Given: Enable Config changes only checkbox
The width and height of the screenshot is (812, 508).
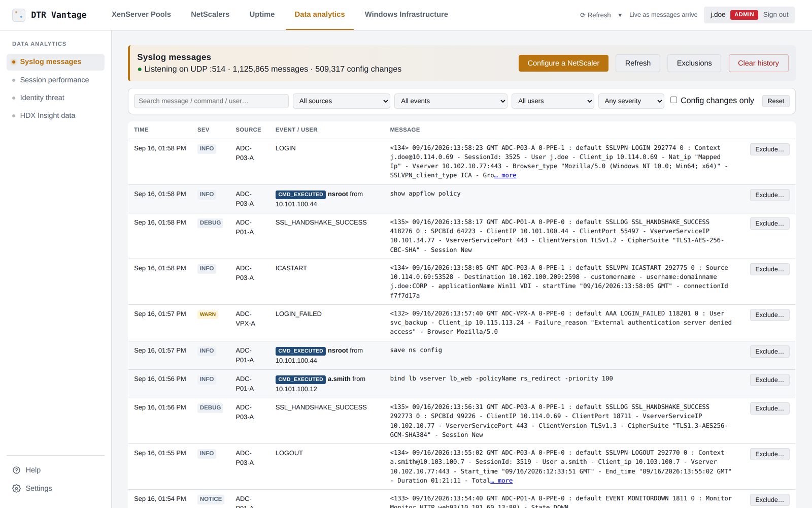Looking at the screenshot, I should pos(673,100).
